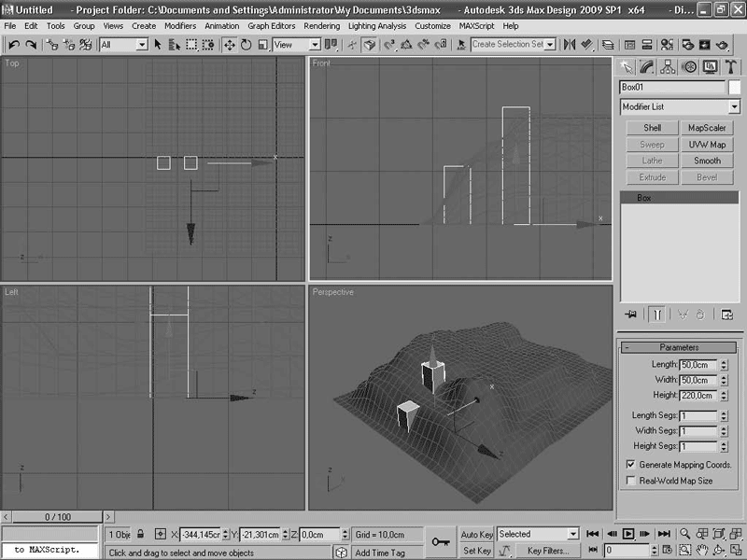Viewport: 747px width, 560px height.
Task: Open the Modifiers menu
Action: click(180, 26)
